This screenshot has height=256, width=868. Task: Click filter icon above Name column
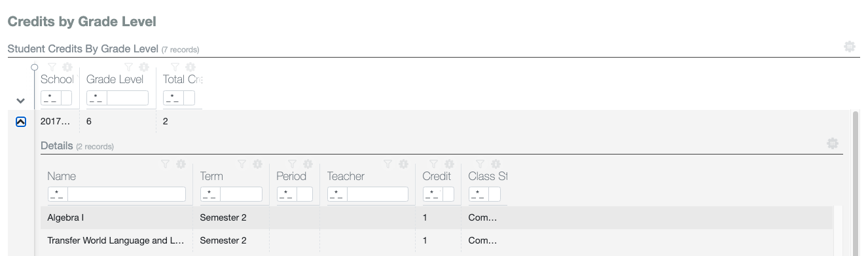(166, 164)
